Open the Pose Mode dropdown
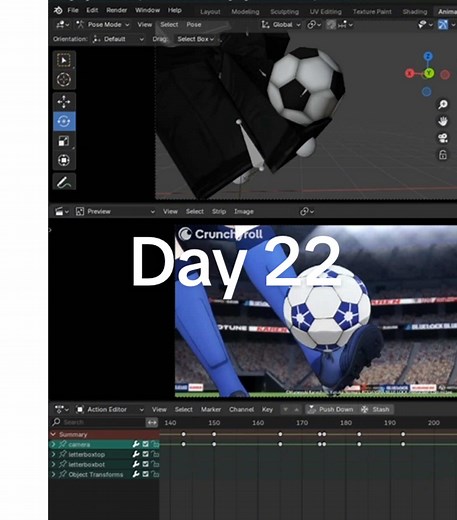457x520 pixels. coord(103,25)
